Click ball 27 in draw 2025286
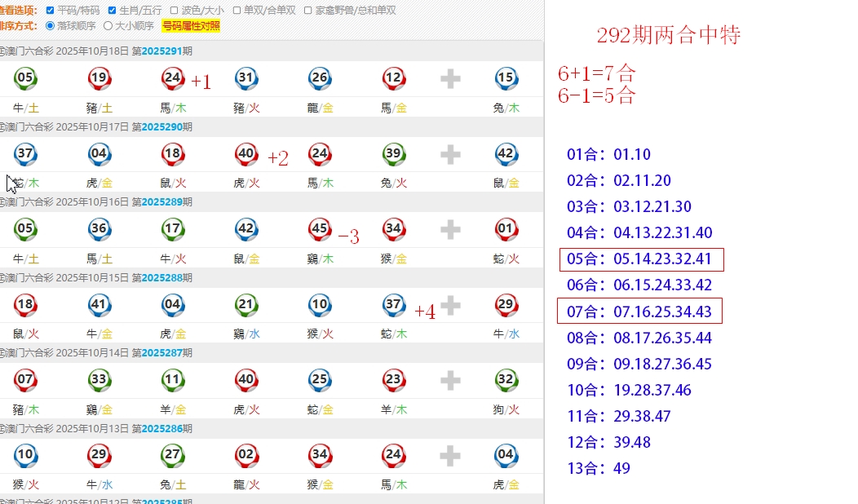The height and width of the screenshot is (504, 858). pyautogui.click(x=172, y=454)
